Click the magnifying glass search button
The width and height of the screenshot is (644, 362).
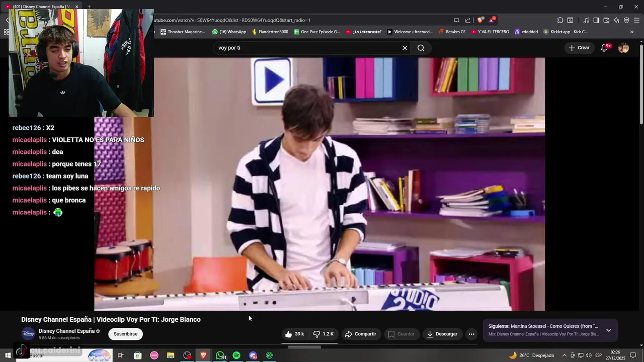click(421, 48)
